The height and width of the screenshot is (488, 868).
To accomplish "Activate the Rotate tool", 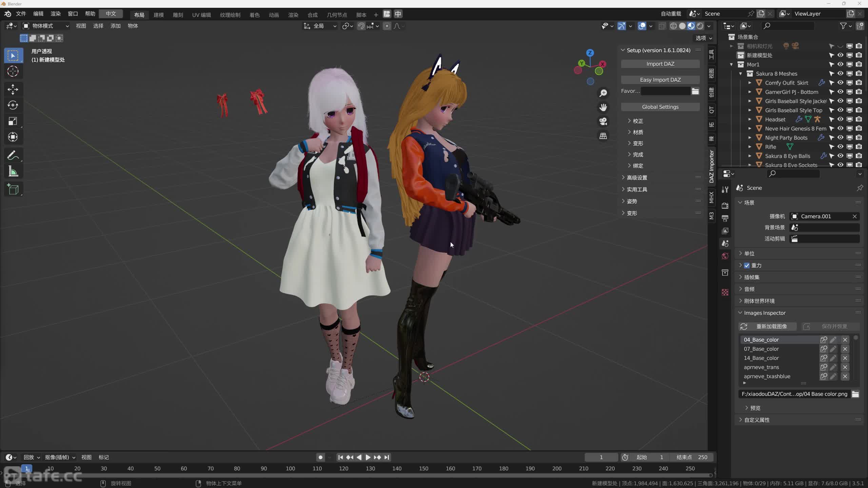I will [13, 105].
